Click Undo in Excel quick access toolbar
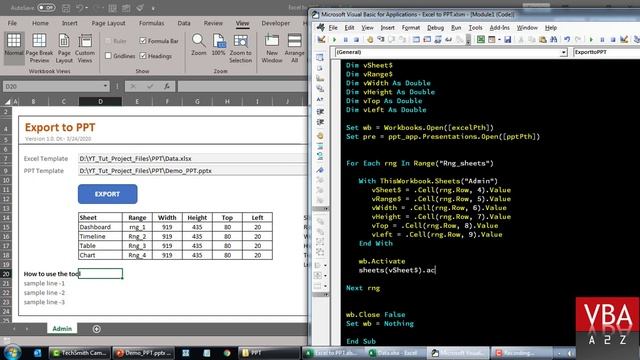 click(80, 8)
